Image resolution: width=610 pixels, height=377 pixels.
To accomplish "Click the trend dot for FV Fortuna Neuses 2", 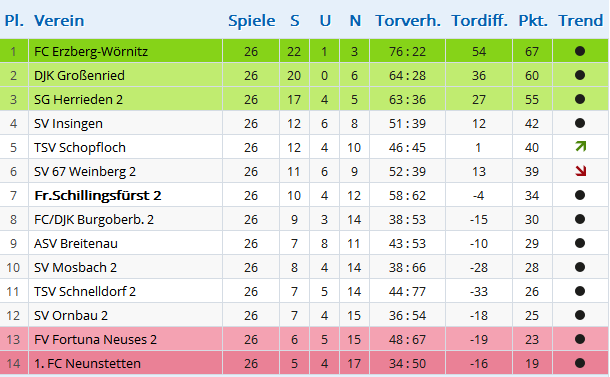I will [580, 339].
